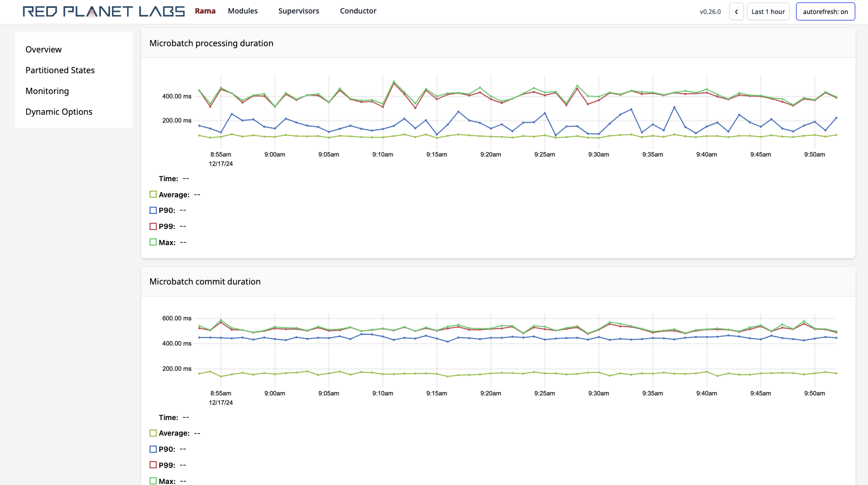Image resolution: width=868 pixels, height=485 pixels.
Task: Open the Conductor menu item
Action: tap(358, 11)
